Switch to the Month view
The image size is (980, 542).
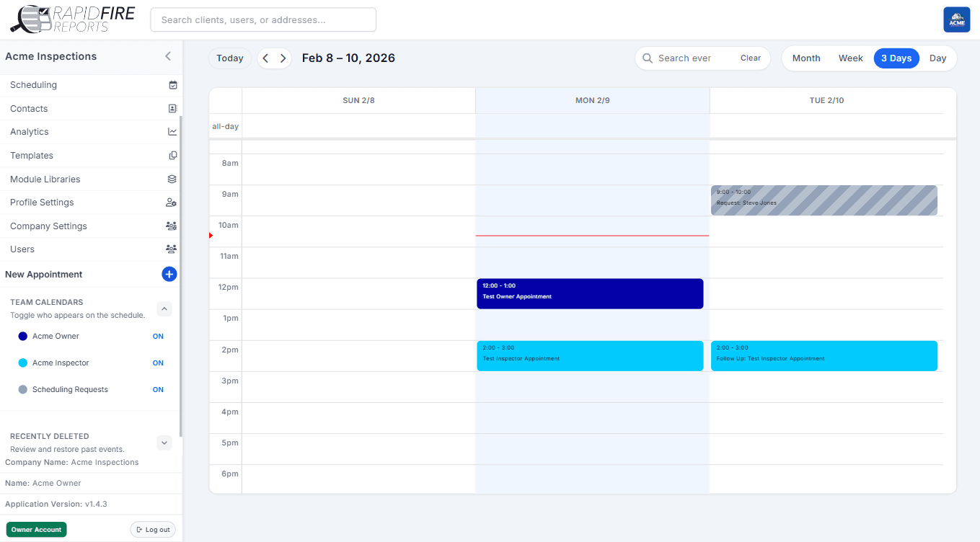coord(805,58)
